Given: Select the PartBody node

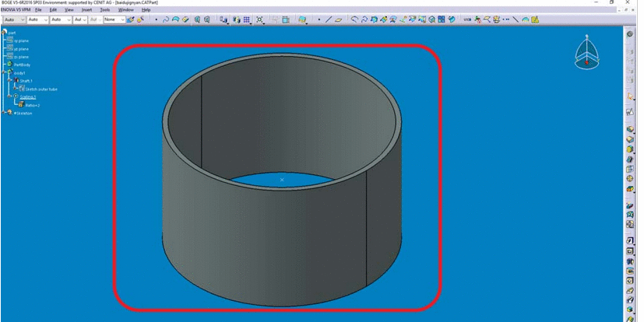Looking at the screenshot, I should point(25,65).
